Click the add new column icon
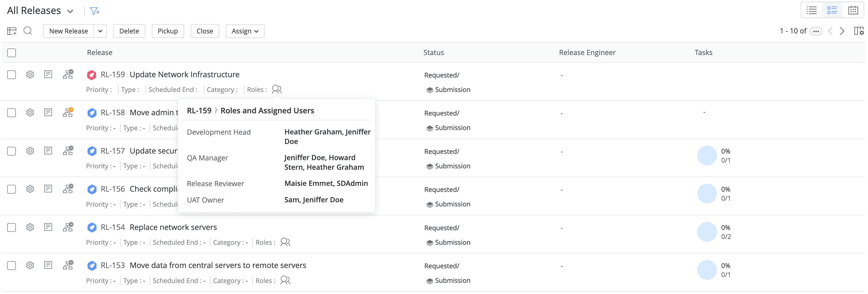 coord(11,31)
